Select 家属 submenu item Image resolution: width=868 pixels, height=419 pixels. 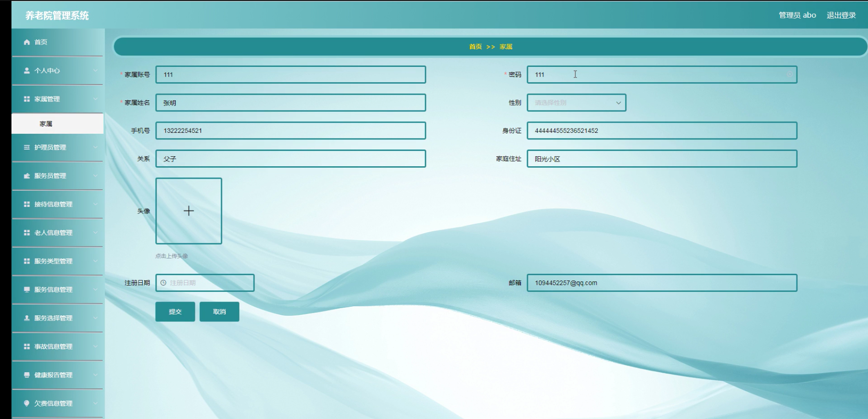pyautogui.click(x=57, y=124)
